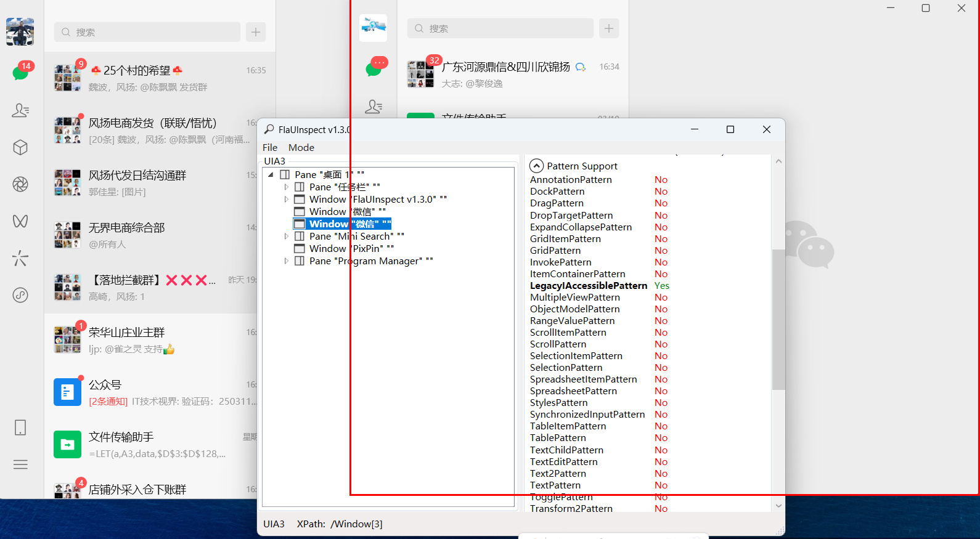This screenshot has width=980, height=539.
Task: Collapse the Pane "桌面 1" tree node
Action: (x=271, y=175)
